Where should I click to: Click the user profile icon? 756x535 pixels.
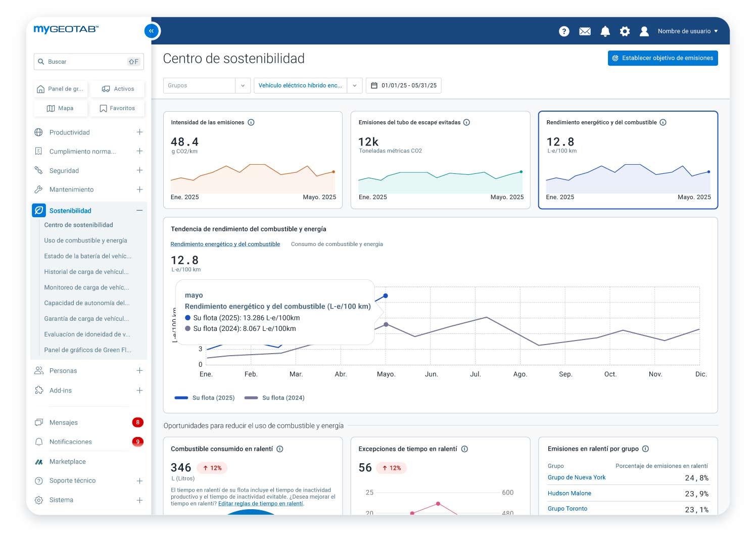(644, 31)
